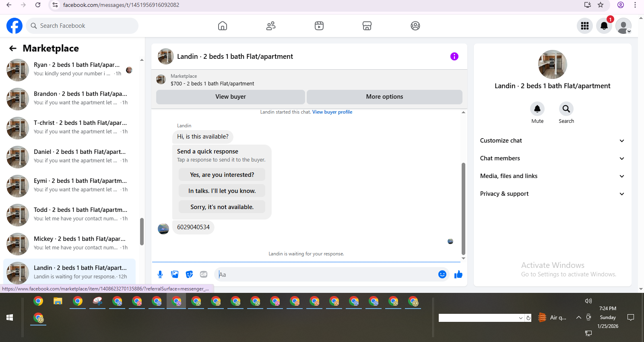644x342 pixels.
Task: Open the Mickey conversation in Marketplace list
Action: [x=69, y=244]
